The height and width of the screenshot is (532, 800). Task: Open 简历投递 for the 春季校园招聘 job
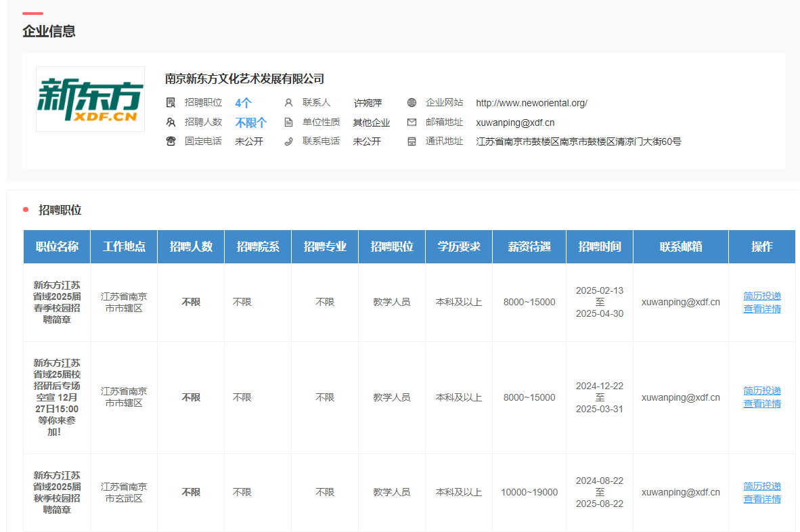tap(761, 296)
